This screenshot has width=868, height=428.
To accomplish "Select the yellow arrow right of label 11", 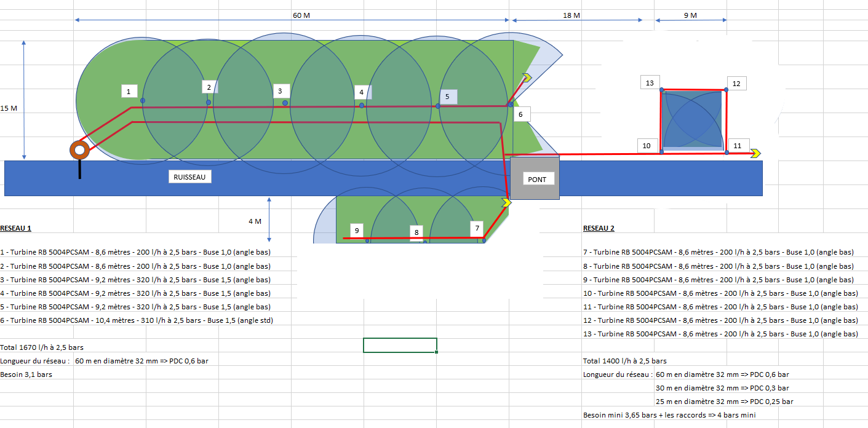I will tap(755, 153).
